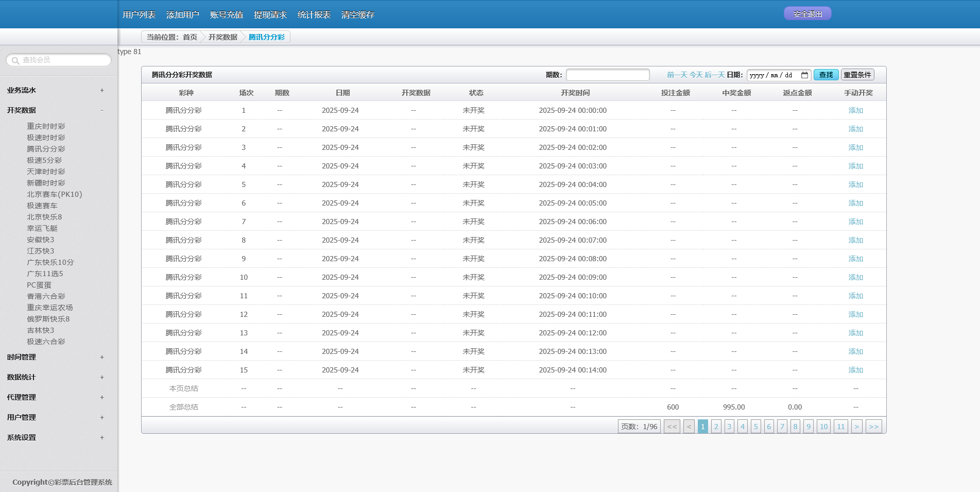Open 重庆时时彩 in the sidebar
Image resolution: width=980 pixels, height=492 pixels.
(46, 126)
